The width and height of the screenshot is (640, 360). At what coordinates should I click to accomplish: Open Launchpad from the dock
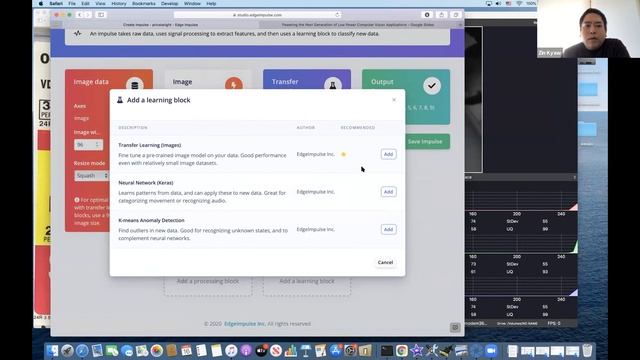(67, 351)
